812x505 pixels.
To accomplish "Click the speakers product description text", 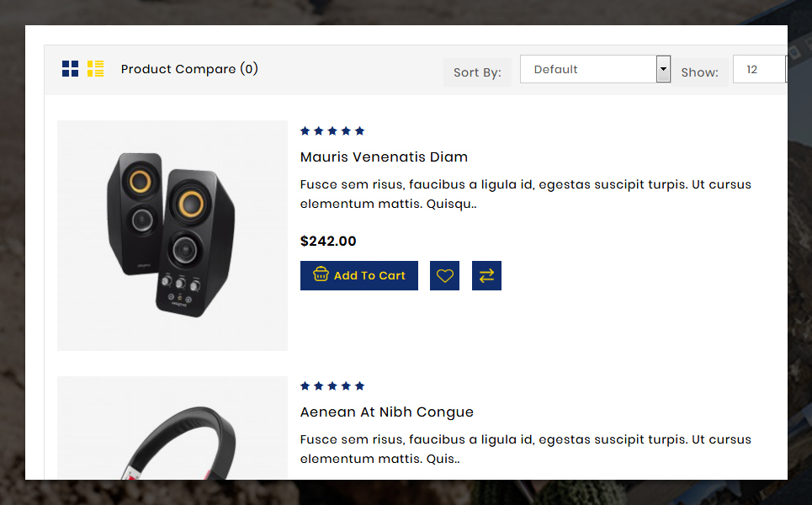I will [526, 194].
